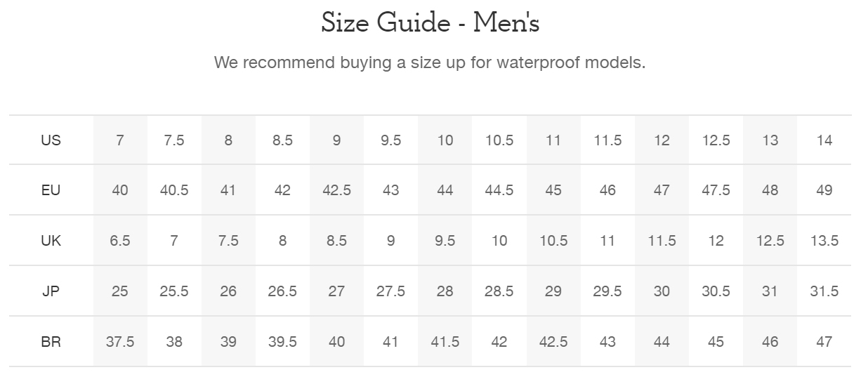Viewport: 868px width, 384px height.
Task: Click the EU row header label
Action: tap(51, 190)
